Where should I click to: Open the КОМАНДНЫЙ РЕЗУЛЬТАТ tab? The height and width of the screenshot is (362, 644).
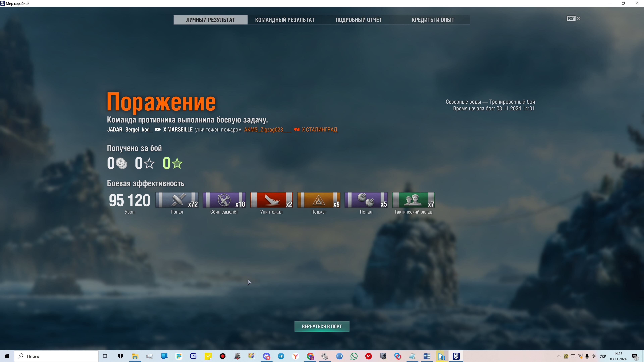(x=285, y=20)
